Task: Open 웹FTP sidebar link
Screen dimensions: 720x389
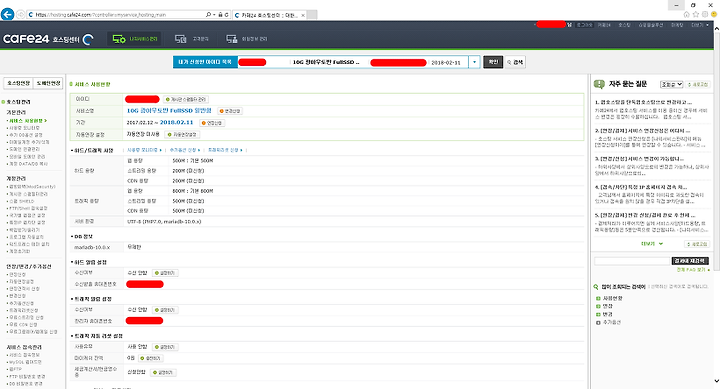Action: [15, 369]
